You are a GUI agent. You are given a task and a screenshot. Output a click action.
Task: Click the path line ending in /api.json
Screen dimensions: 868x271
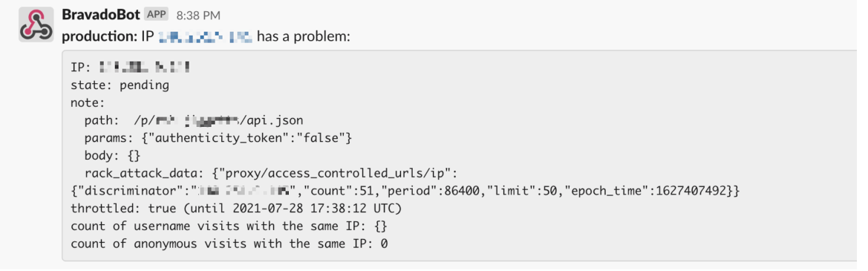click(x=194, y=120)
